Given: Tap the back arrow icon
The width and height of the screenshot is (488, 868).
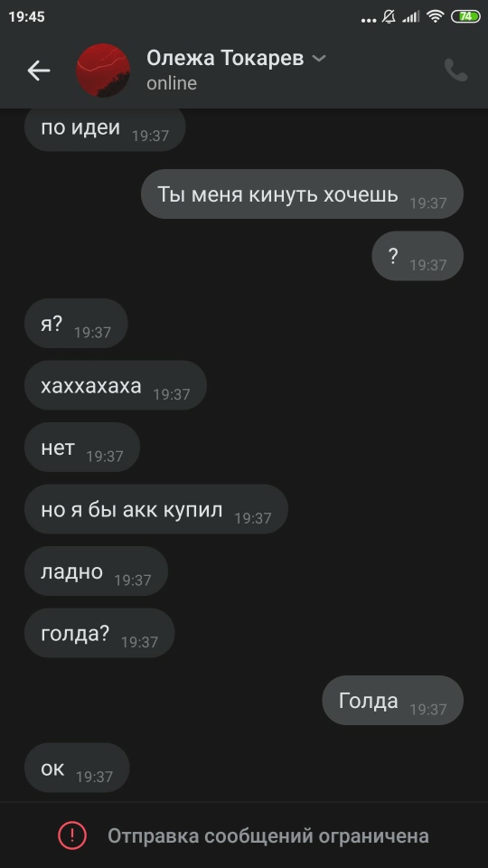Looking at the screenshot, I should [39, 71].
